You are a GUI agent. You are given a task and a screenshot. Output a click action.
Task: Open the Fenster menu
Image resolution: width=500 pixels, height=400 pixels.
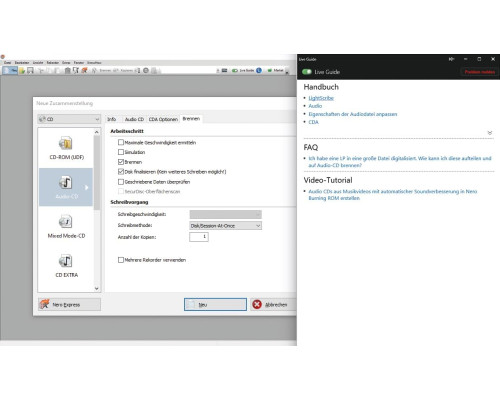click(79, 63)
